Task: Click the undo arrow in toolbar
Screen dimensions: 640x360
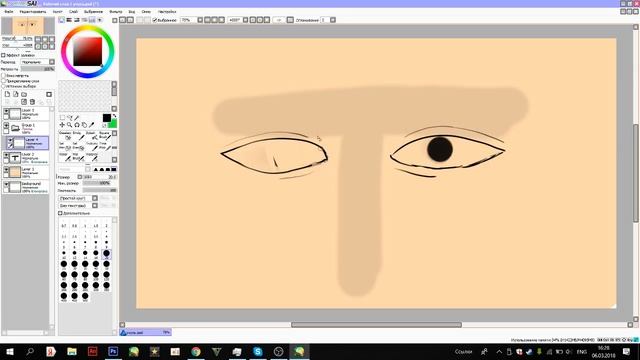Action: tap(123, 20)
